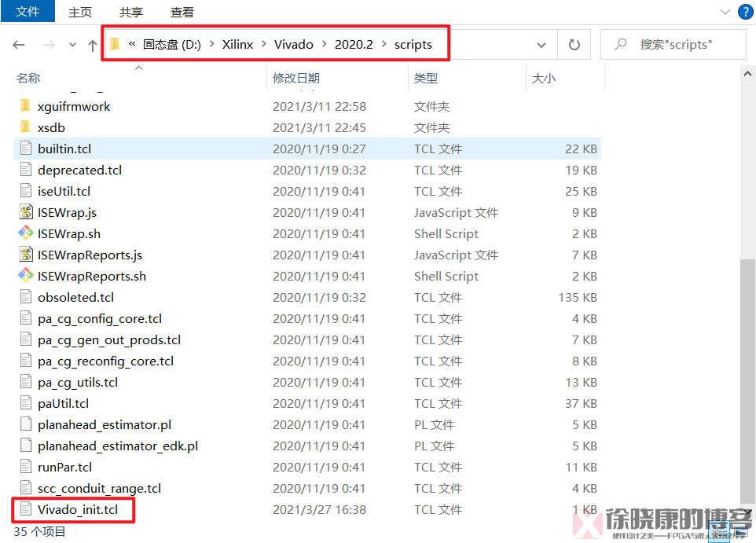756x543 pixels.
Task: Click the file list vertical scrollbar thumb
Action: [747, 381]
